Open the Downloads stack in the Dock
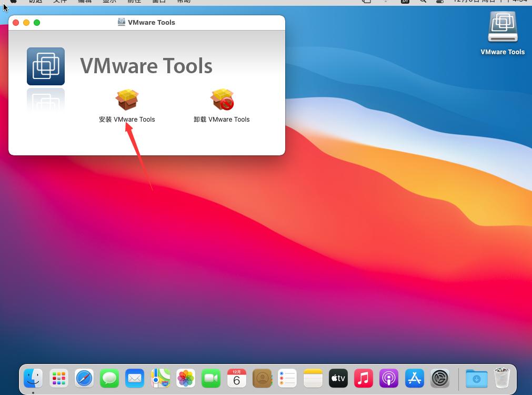The width and height of the screenshot is (532, 395). [x=476, y=378]
